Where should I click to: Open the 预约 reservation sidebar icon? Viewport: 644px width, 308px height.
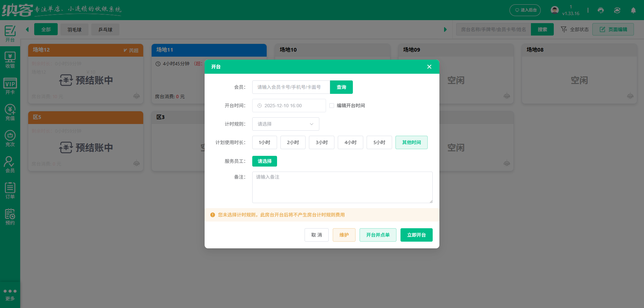pos(10,216)
